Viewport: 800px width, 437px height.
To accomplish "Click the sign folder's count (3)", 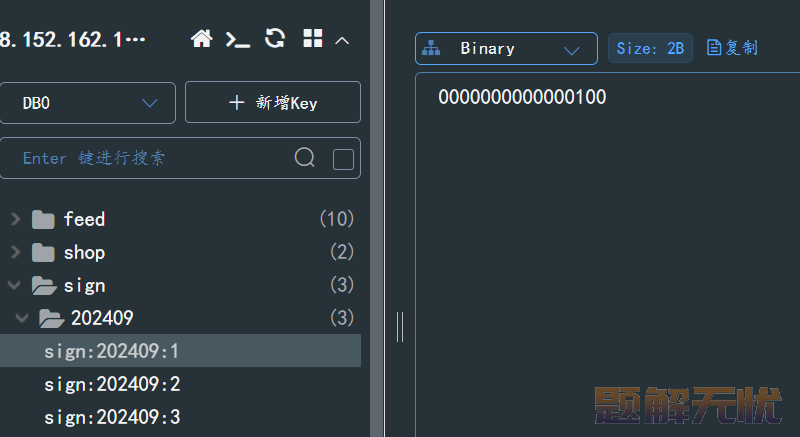I will (x=342, y=285).
